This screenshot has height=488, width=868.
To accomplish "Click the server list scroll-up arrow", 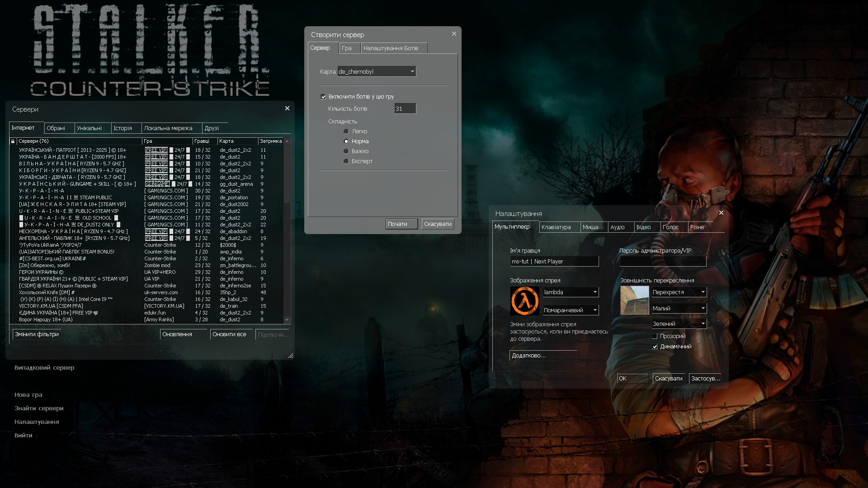I will point(287,141).
